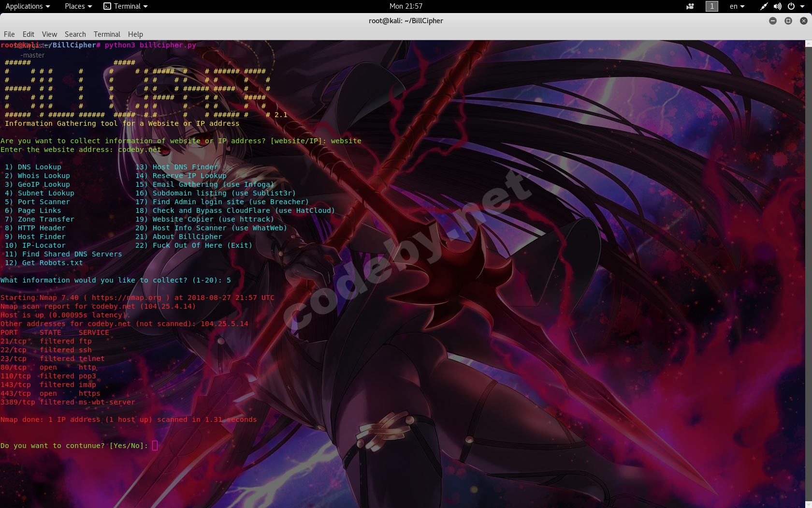Screen dimensions: 812x508
Task: Open the Help menu
Action: pyautogui.click(x=135, y=34)
